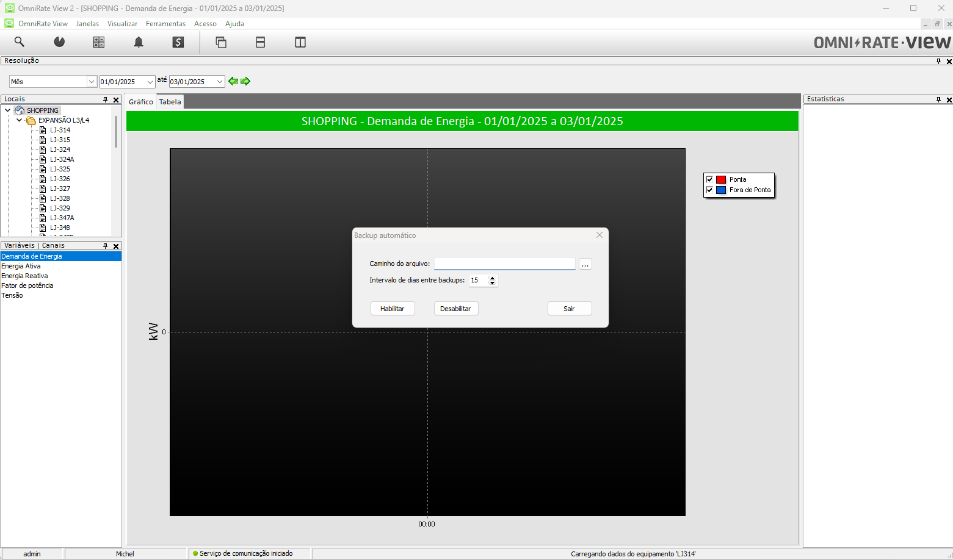This screenshot has width=953, height=560.
Task: Select LJ-347A in locations tree
Action: [62, 218]
